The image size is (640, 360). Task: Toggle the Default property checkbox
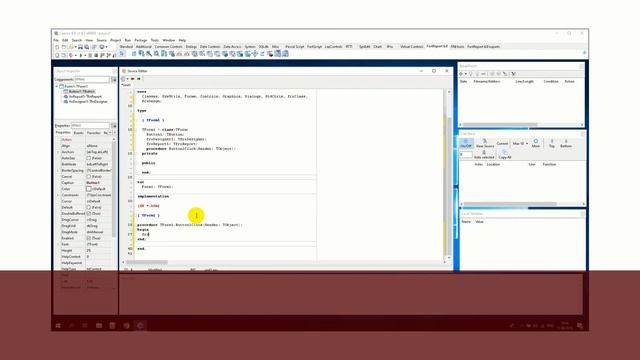click(89, 207)
